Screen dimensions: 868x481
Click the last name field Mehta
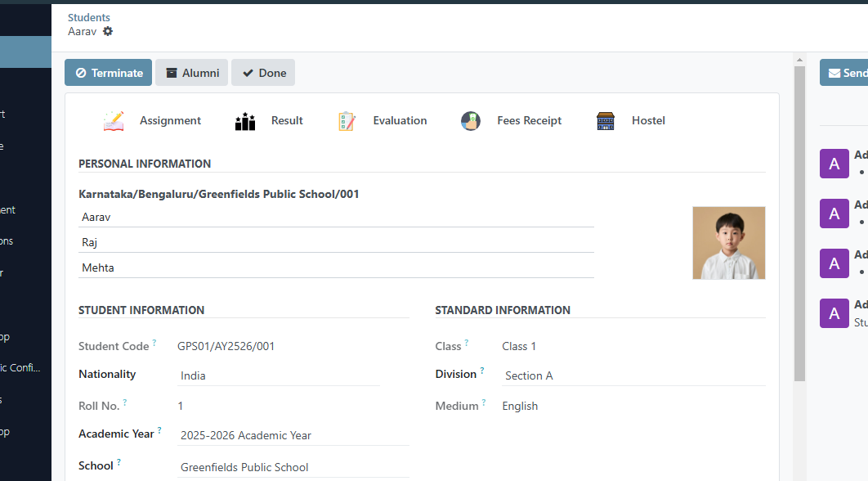pyautogui.click(x=336, y=267)
